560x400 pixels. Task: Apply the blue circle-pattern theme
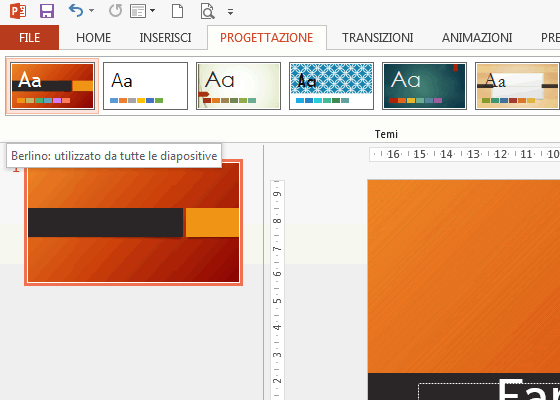point(331,86)
